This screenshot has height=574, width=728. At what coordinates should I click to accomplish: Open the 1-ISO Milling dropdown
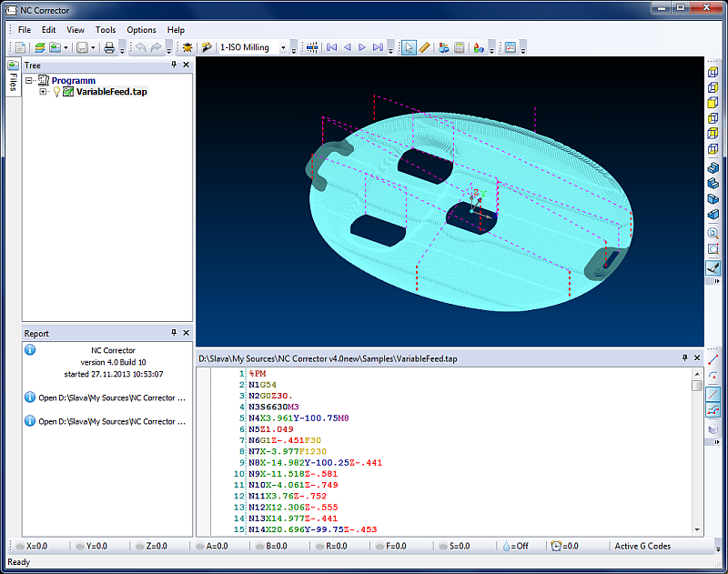283,47
